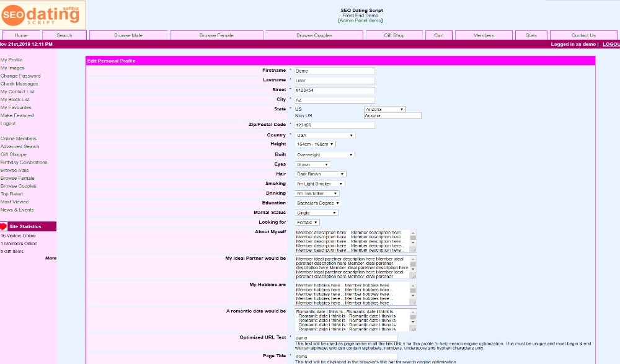
Task: Go to Browse Male tab
Action: (x=128, y=35)
